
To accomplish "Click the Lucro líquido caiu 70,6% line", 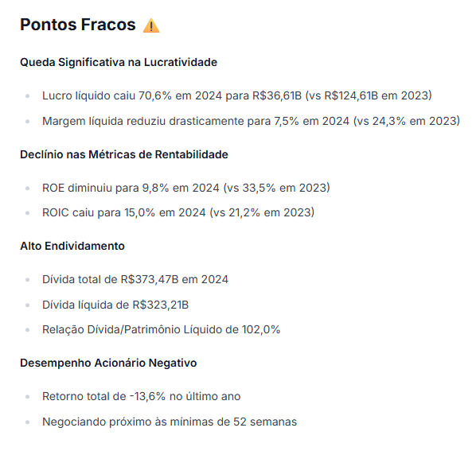I will [236, 95].
